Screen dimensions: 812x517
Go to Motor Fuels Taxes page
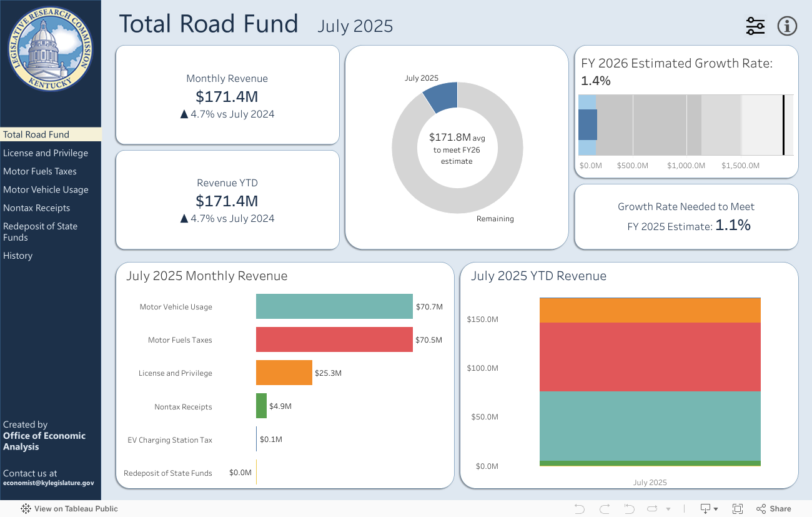coord(40,171)
